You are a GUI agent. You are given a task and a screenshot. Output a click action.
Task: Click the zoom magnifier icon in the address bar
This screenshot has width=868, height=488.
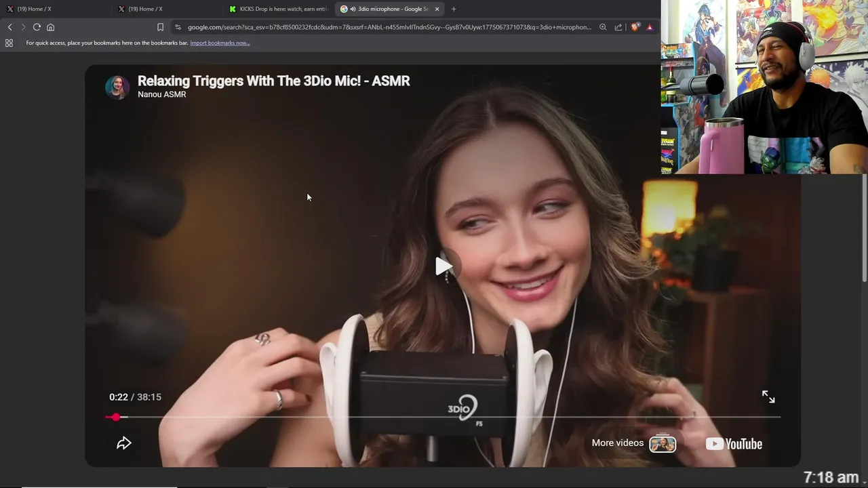coord(603,27)
